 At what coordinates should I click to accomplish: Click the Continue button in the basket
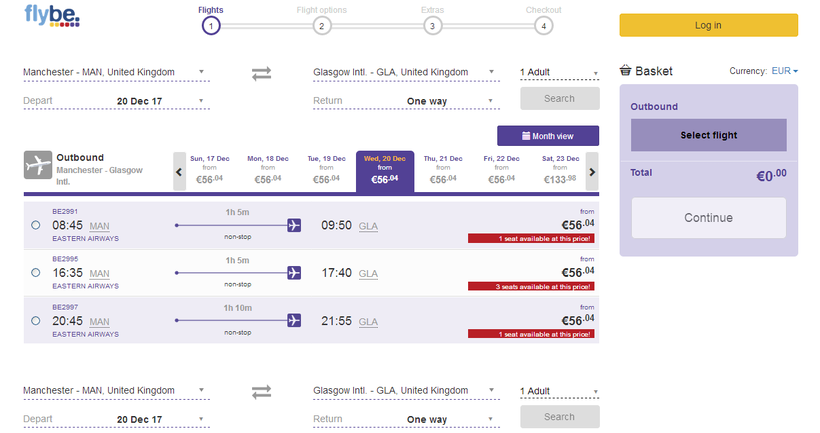[x=709, y=218]
